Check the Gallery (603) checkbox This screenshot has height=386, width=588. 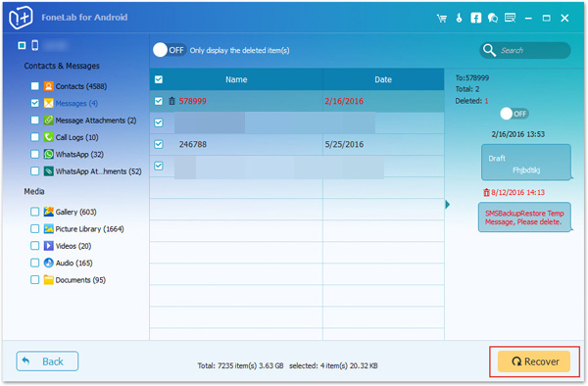point(35,212)
